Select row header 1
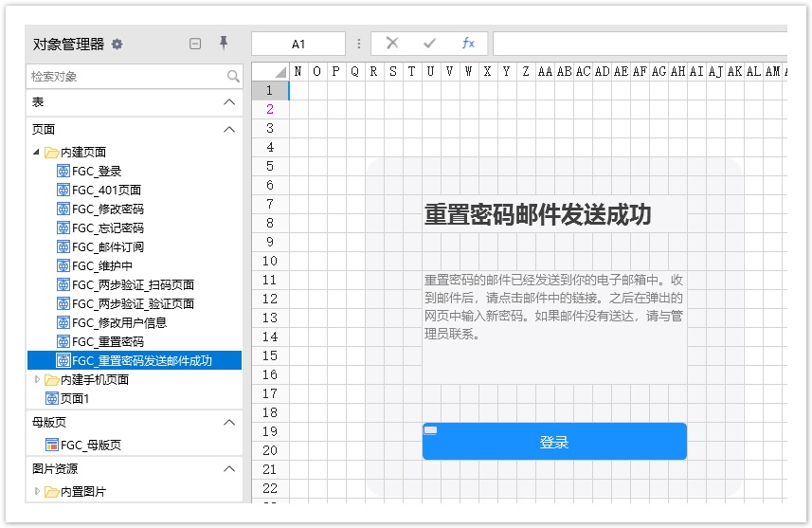The height and width of the screenshot is (528, 812). click(270, 90)
